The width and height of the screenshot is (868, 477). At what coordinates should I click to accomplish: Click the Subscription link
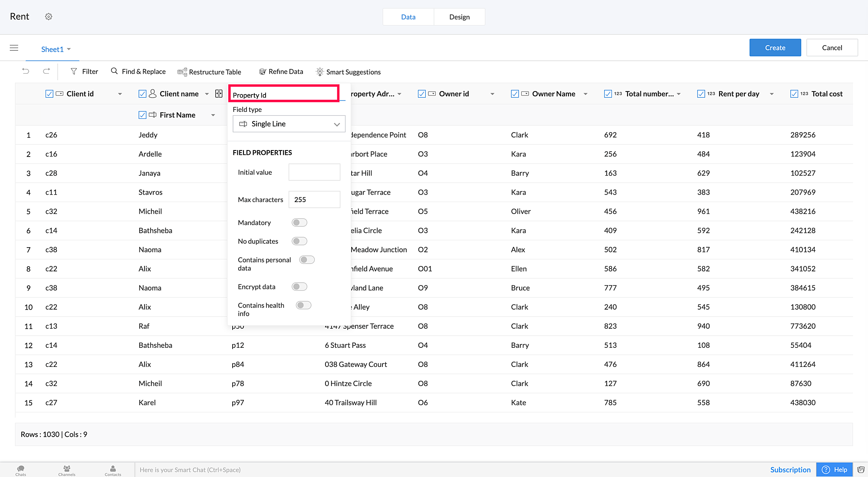click(790, 470)
